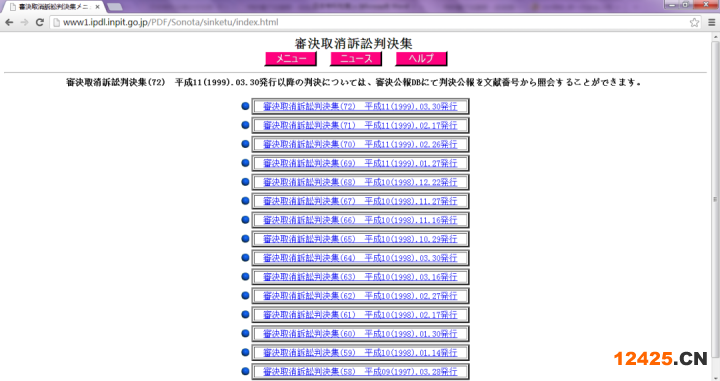Open a new tab next to the current tab
The height and width of the screenshot is (381, 720).
[115, 7]
